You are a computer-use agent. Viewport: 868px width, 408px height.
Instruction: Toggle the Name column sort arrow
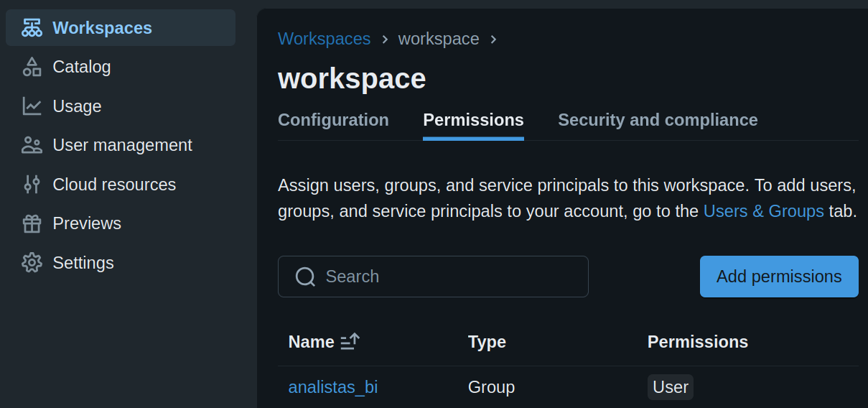click(350, 342)
